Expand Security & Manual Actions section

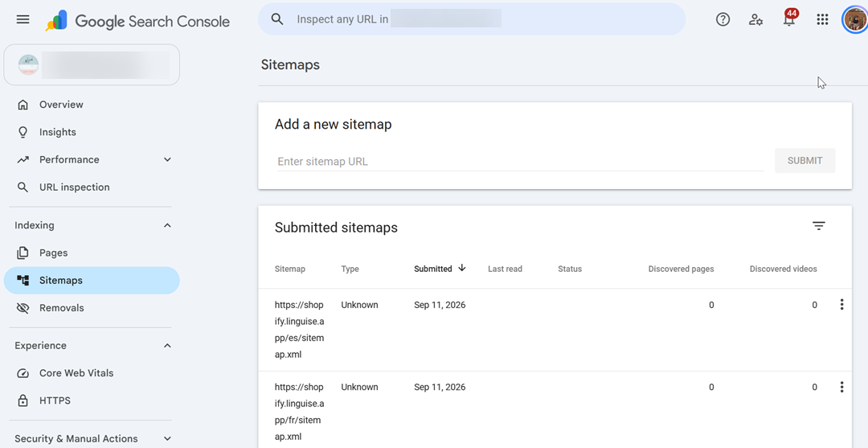[x=168, y=438]
